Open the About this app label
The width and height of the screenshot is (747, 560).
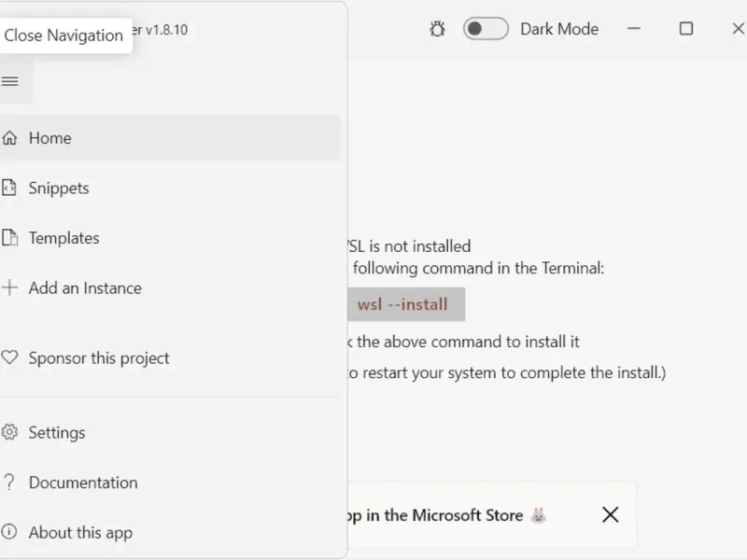click(80, 532)
